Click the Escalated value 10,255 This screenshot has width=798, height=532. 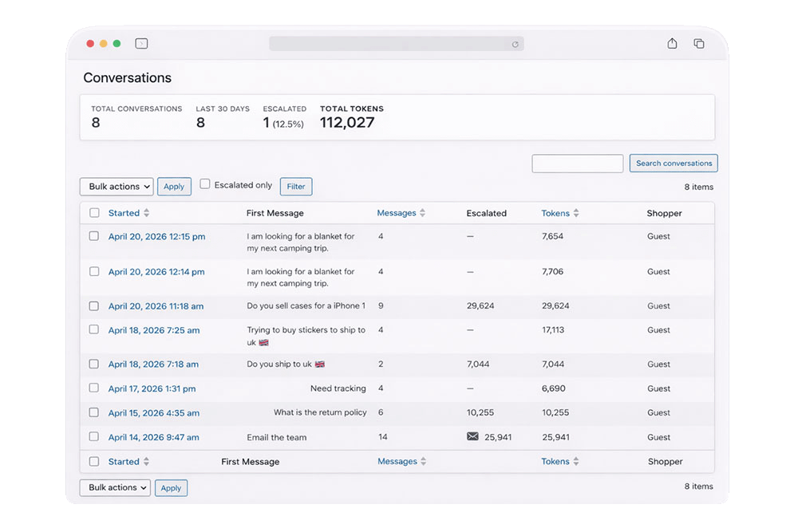click(480, 412)
